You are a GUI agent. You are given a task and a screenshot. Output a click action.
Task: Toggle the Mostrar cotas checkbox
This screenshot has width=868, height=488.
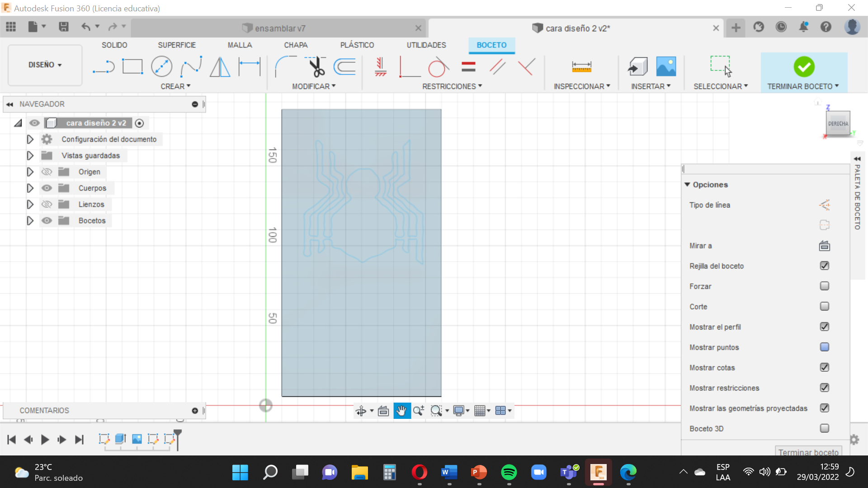pyautogui.click(x=824, y=367)
